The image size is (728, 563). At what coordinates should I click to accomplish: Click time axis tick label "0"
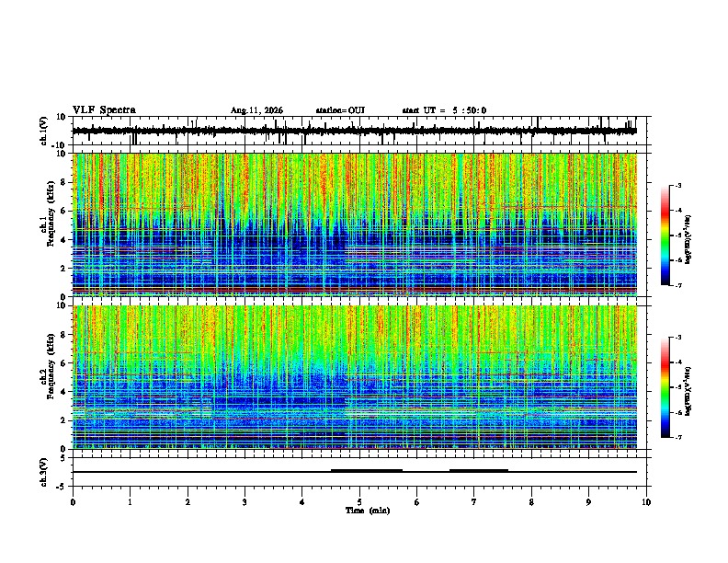[73, 502]
